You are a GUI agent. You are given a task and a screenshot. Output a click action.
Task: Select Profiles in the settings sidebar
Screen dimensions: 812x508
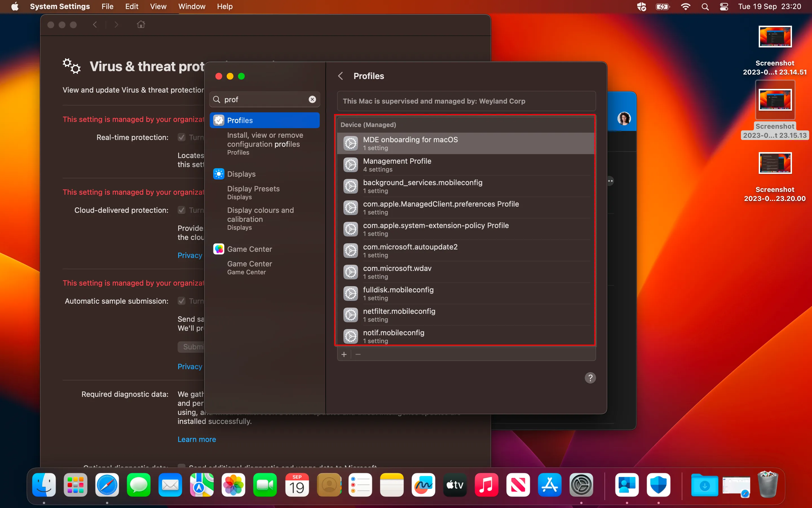265,120
